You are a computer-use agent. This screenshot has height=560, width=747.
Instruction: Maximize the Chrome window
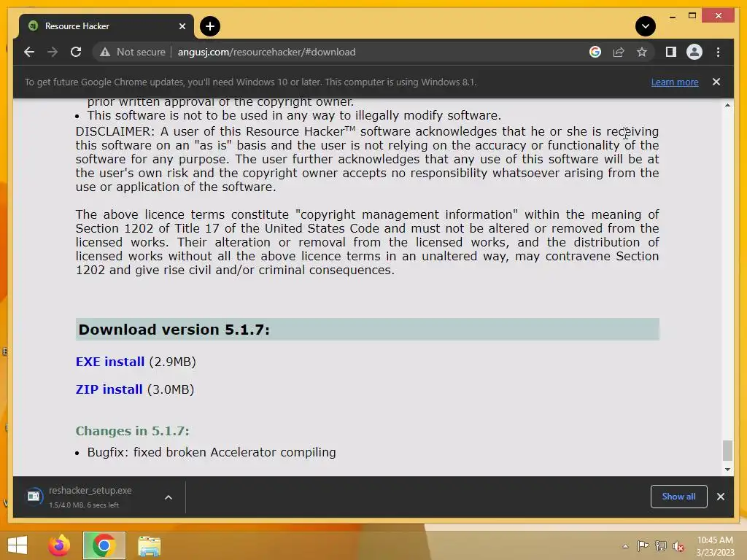tap(692, 16)
